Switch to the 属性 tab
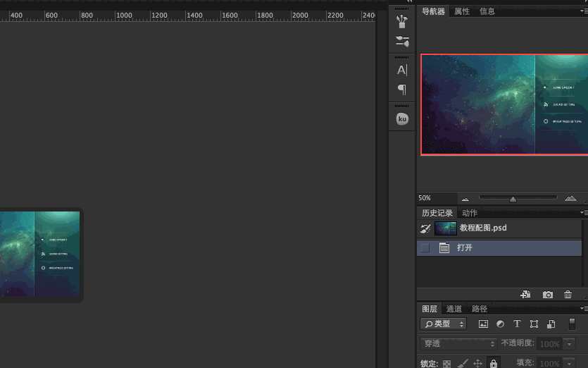Screen dimensions: 588x368 [x=462, y=11]
